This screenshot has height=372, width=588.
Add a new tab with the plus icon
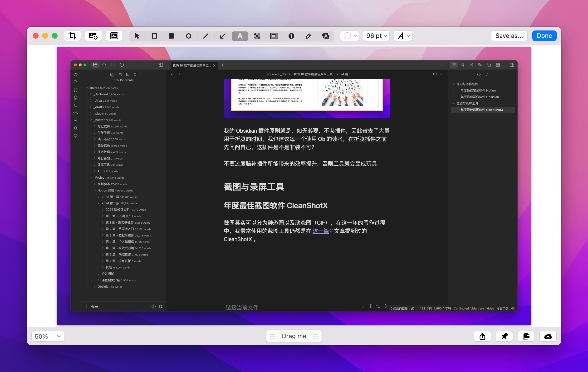[x=222, y=65]
